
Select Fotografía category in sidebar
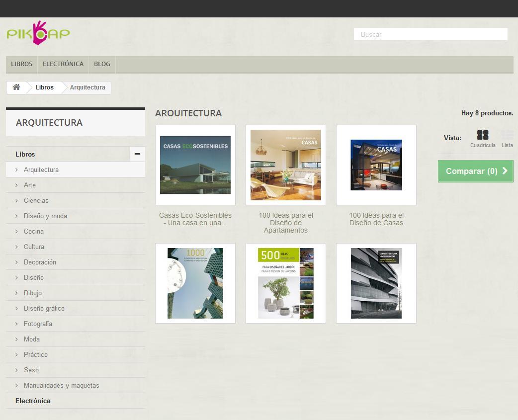click(x=38, y=324)
